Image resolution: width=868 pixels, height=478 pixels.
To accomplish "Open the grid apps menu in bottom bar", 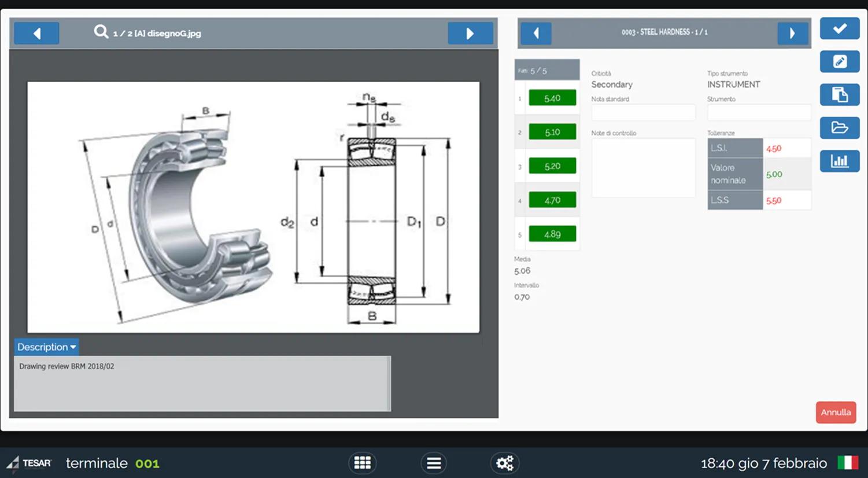I will [363, 463].
